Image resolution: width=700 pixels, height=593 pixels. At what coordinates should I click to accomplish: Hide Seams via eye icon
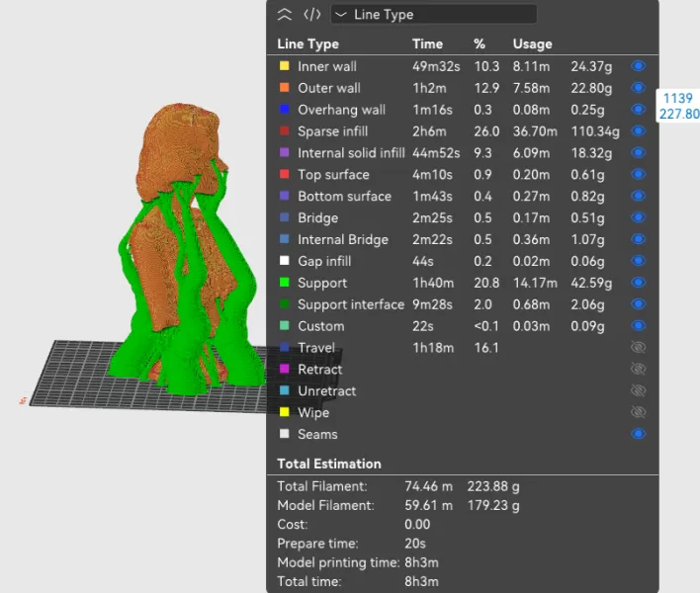(x=639, y=434)
